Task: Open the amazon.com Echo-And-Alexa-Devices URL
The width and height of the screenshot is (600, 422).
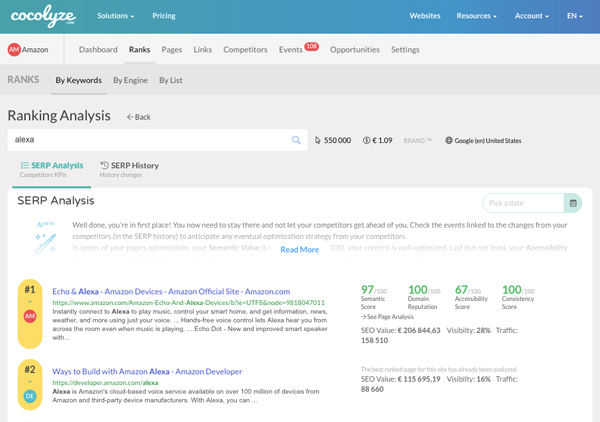Action: pyautogui.click(x=188, y=303)
